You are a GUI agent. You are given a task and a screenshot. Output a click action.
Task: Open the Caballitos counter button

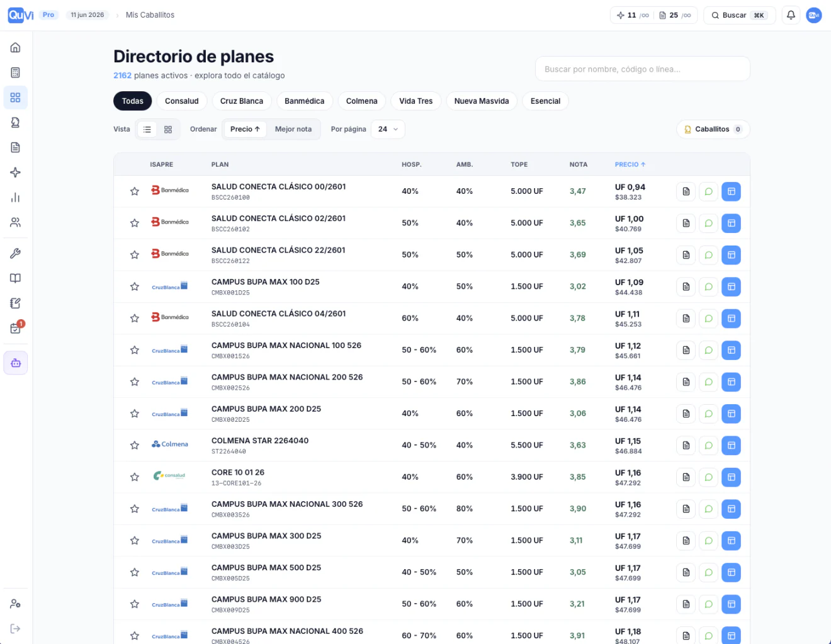tap(713, 129)
